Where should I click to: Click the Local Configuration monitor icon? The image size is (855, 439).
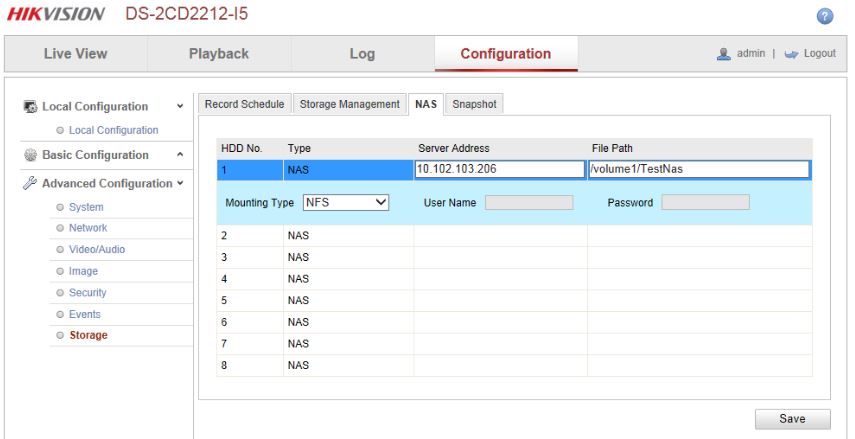[x=30, y=107]
